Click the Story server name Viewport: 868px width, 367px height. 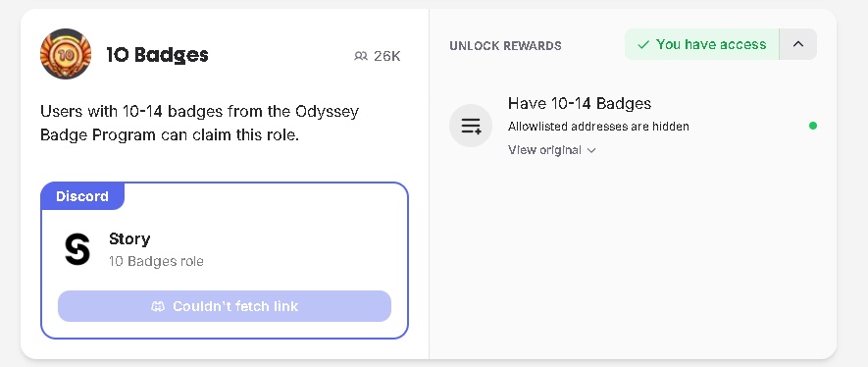coord(129,238)
